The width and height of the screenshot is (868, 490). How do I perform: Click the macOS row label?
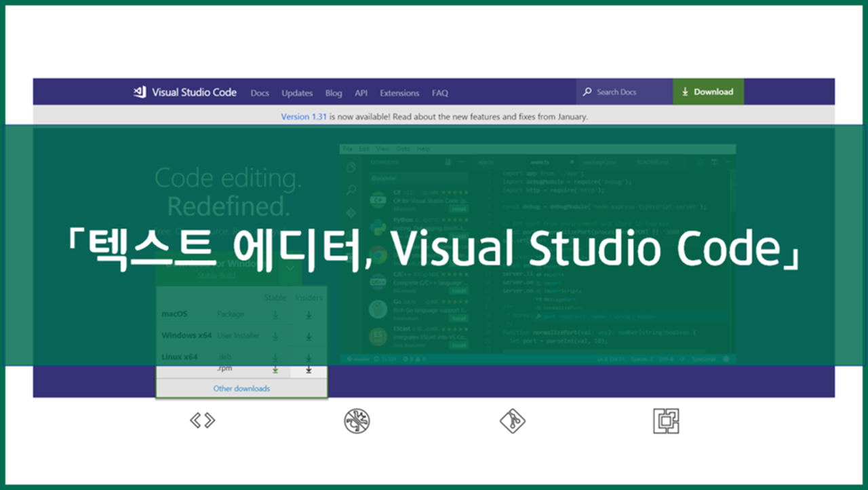click(x=174, y=314)
